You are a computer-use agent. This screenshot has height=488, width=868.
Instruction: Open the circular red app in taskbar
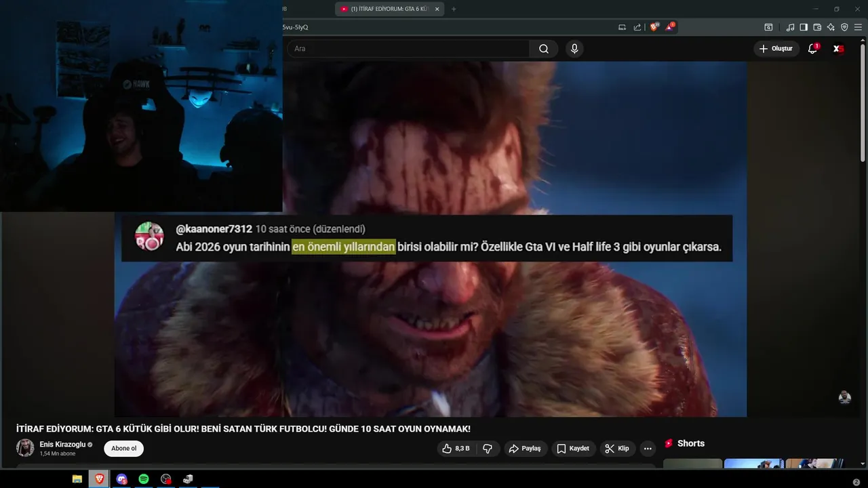(x=166, y=479)
